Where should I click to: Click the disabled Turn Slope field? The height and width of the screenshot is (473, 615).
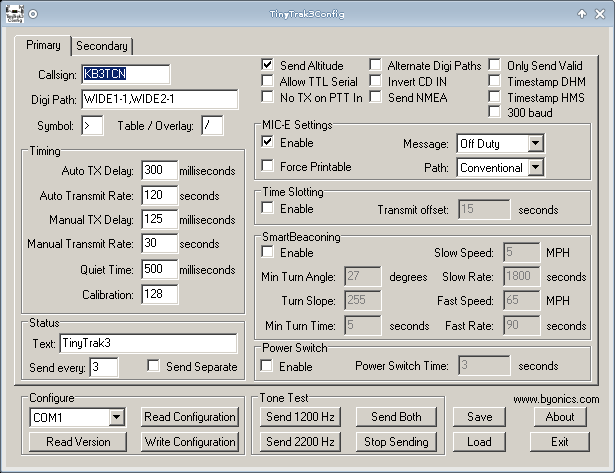[362, 300]
